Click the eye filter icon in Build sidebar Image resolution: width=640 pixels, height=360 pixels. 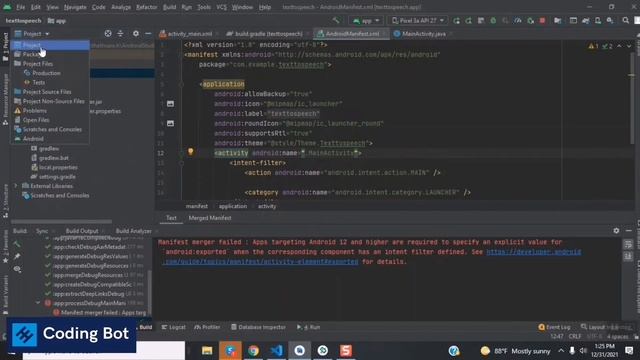point(17,269)
